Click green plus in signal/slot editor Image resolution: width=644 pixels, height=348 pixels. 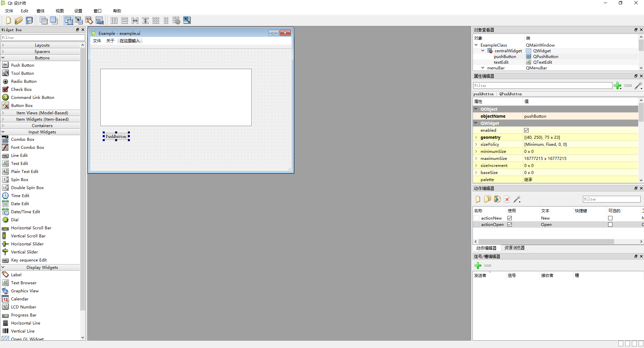(x=478, y=266)
